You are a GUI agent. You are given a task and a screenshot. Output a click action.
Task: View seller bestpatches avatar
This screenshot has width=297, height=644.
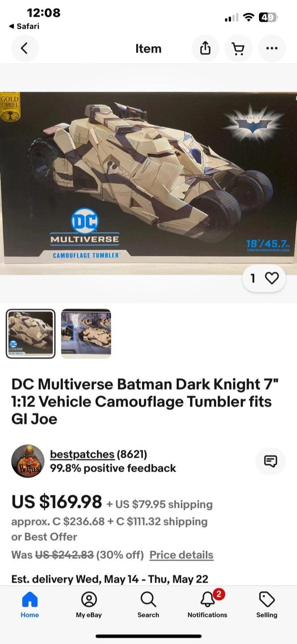coord(28,461)
